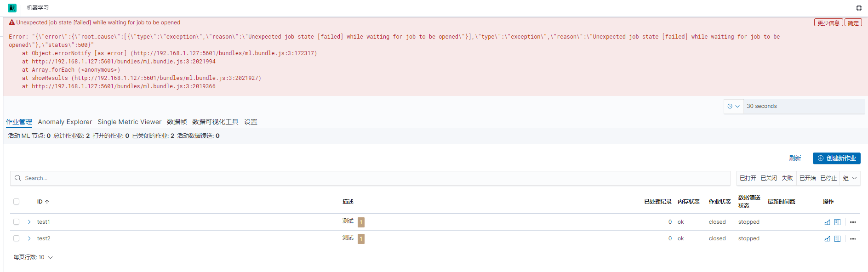Switch to Anomaly Explorer tab
Image resolution: width=868 pixels, height=272 pixels.
(x=65, y=122)
